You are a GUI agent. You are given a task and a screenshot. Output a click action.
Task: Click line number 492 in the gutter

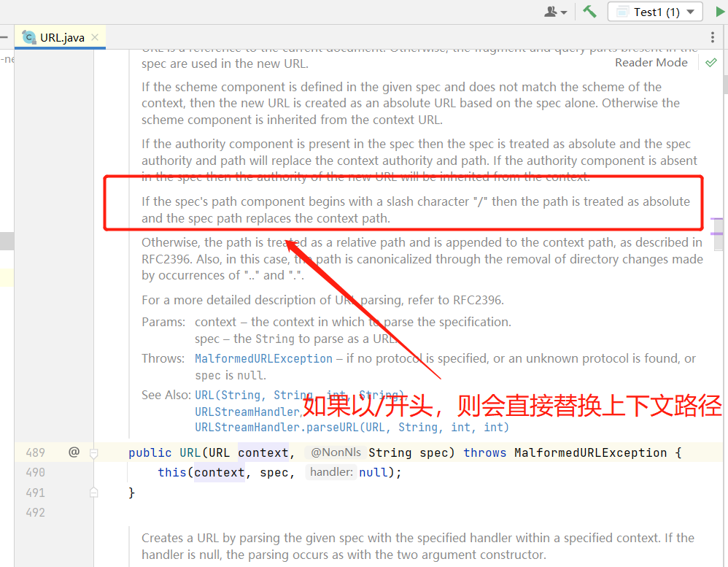point(36,512)
